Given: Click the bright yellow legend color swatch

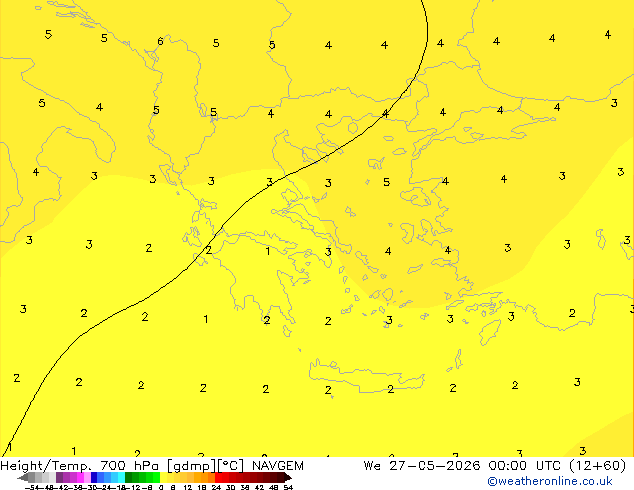Looking at the screenshot, I should point(163,477).
